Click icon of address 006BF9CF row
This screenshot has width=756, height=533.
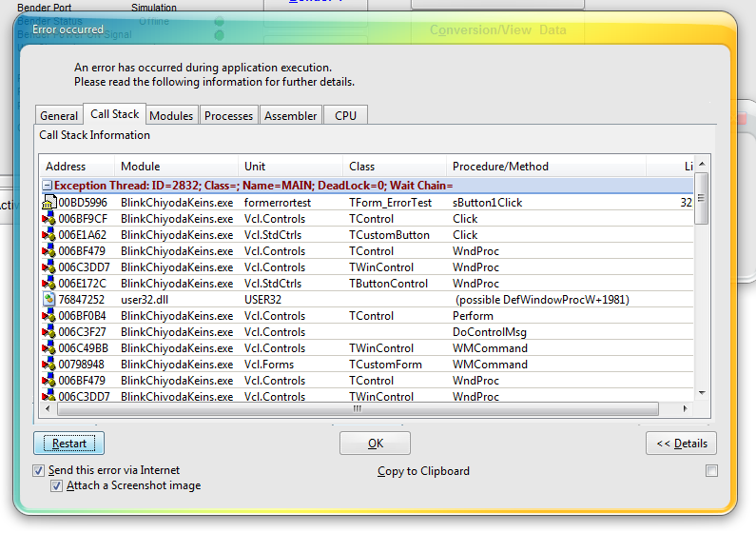pos(49,219)
